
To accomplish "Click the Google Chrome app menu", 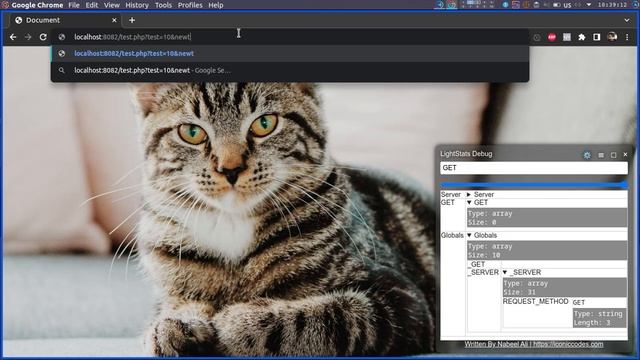I will (x=37, y=5).
